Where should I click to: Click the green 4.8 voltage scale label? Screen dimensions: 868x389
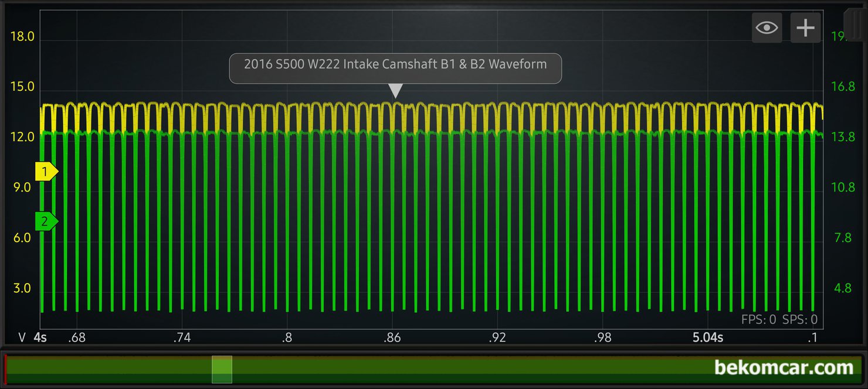coord(843,288)
